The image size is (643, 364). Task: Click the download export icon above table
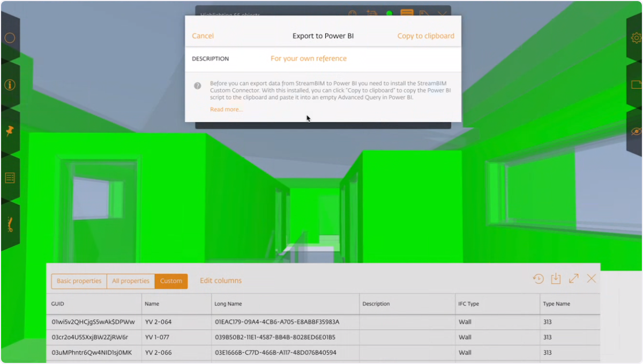[556, 278]
